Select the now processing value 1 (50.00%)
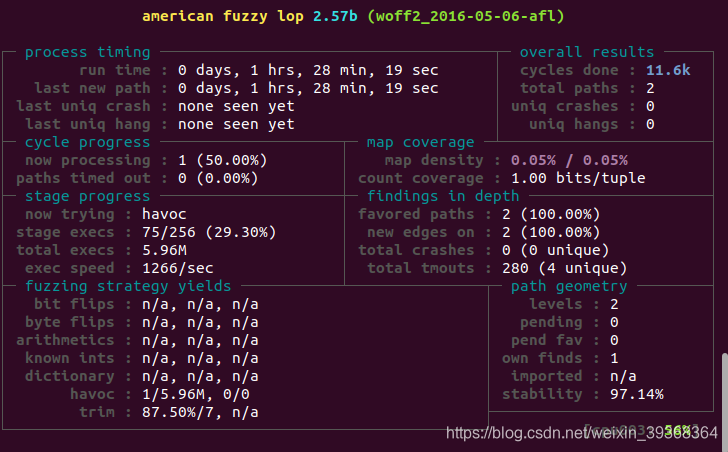Viewport: 728px width, 452px height. [223, 161]
